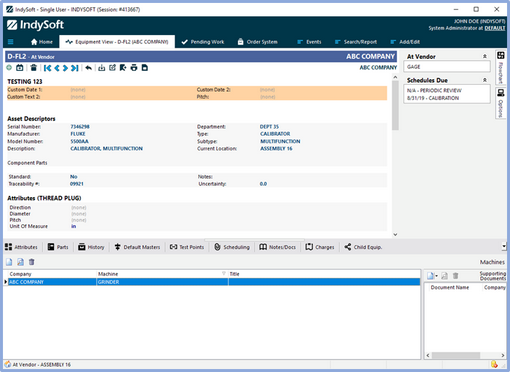Image resolution: width=510 pixels, height=372 pixels.
Task: Go to the Home tab
Action: click(42, 42)
